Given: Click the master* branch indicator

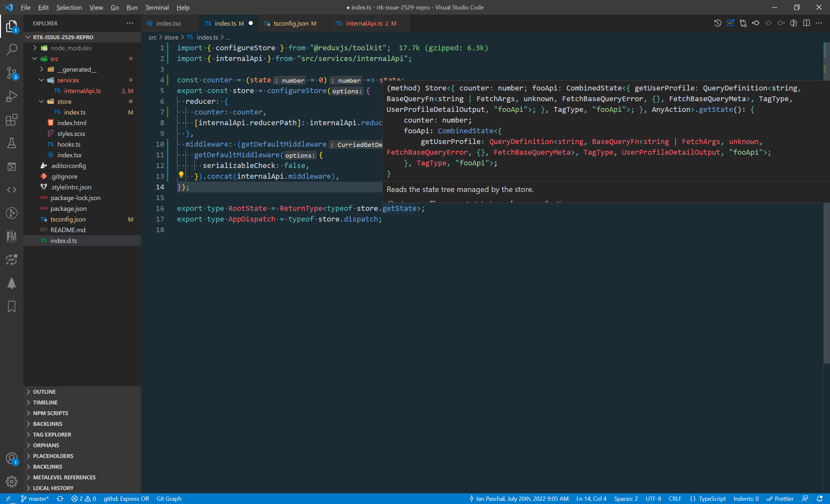Looking at the screenshot, I should (35, 498).
